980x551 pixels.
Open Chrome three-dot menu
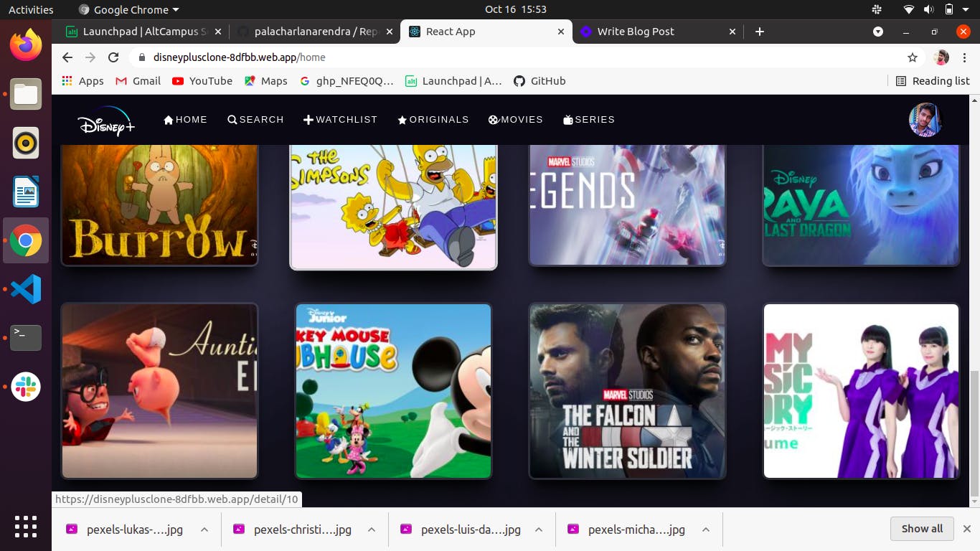[x=965, y=57]
